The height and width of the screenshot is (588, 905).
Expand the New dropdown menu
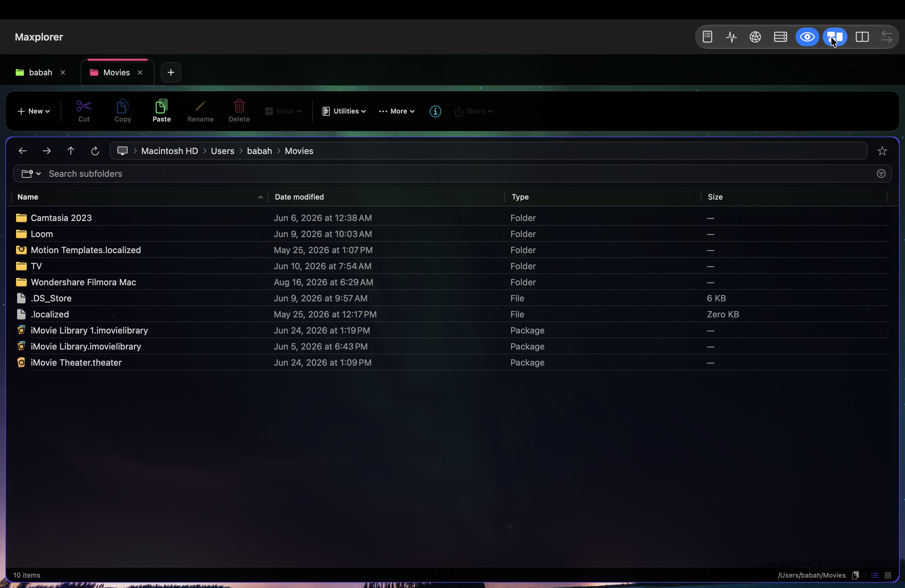click(33, 111)
